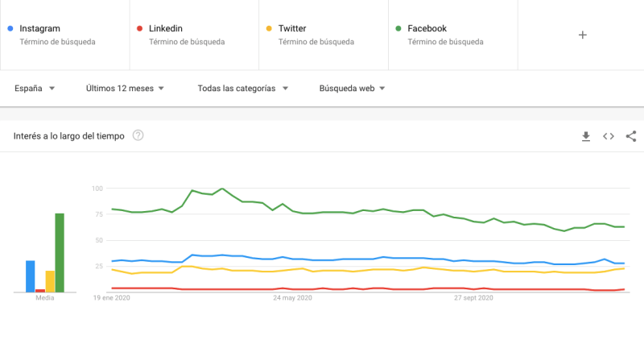The image size is (644, 340).
Task: Select the Linkedin search term
Action: pos(193,35)
